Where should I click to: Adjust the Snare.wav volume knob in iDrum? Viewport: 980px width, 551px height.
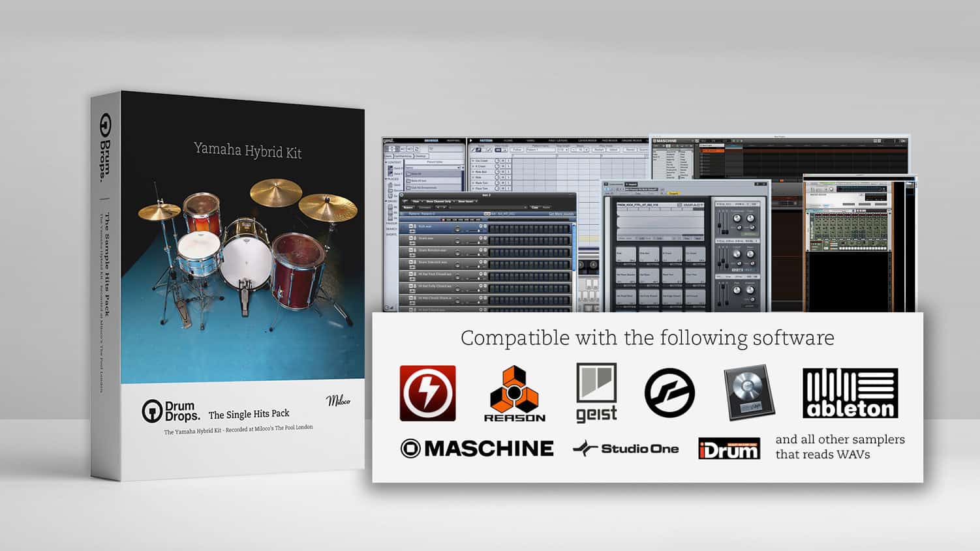pyautogui.click(x=457, y=241)
